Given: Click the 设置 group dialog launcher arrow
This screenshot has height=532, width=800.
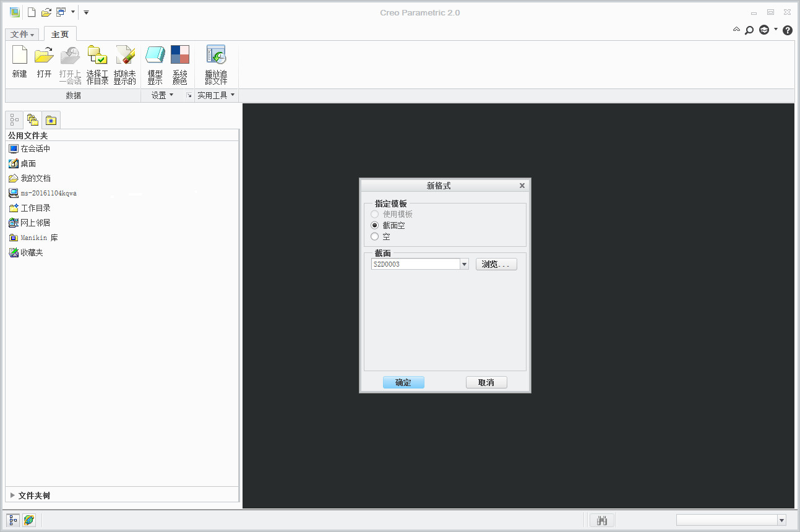Looking at the screenshot, I should tap(189, 95).
